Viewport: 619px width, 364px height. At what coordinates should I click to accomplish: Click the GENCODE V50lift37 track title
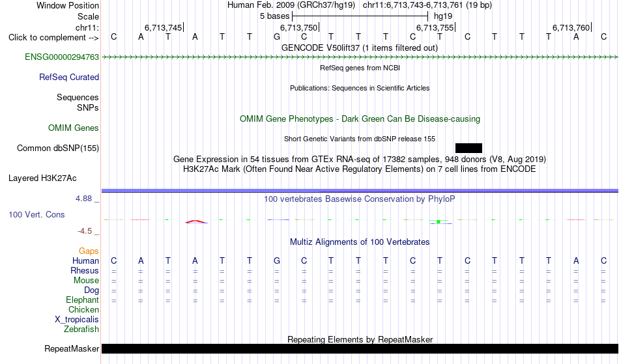pyautogui.click(x=359, y=48)
